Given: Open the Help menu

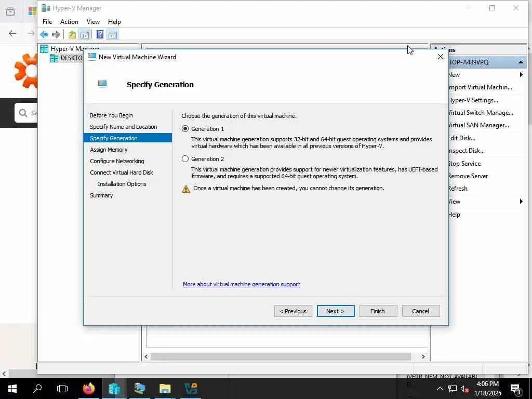Looking at the screenshot, I should [114, 22].
